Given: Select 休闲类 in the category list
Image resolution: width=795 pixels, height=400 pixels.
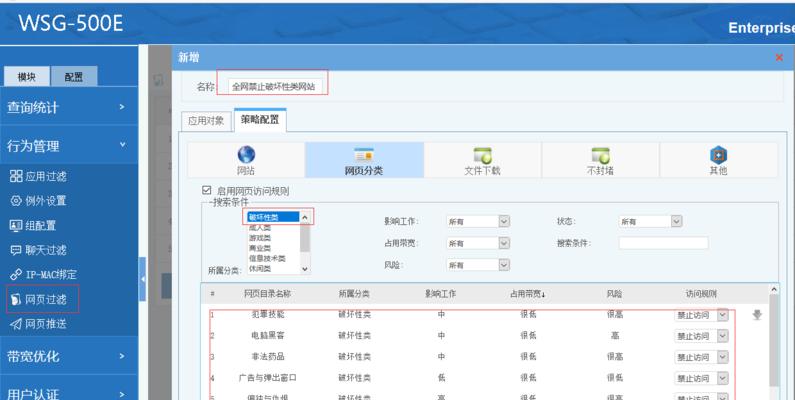Looking at the screenshot, I should [x=260, y=268].
